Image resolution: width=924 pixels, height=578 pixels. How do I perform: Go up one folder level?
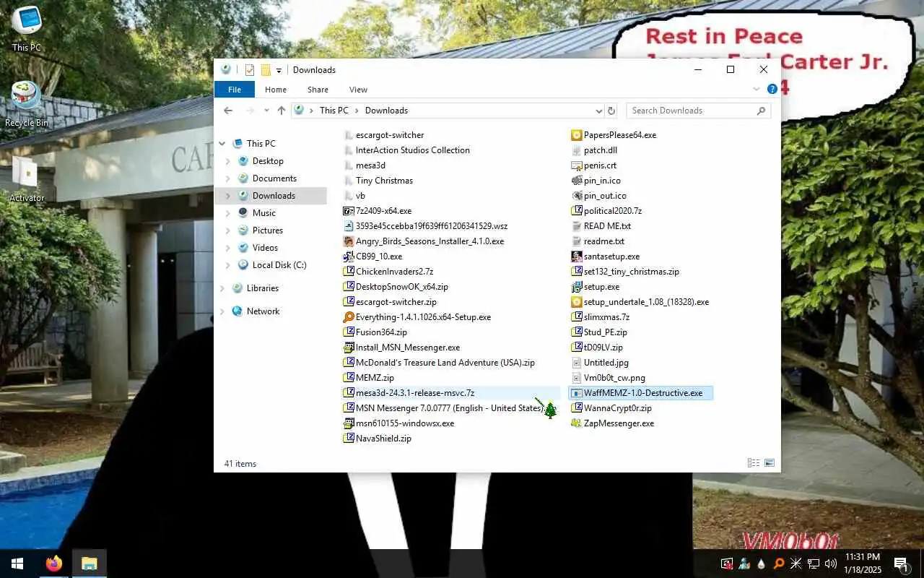(282, 111)
